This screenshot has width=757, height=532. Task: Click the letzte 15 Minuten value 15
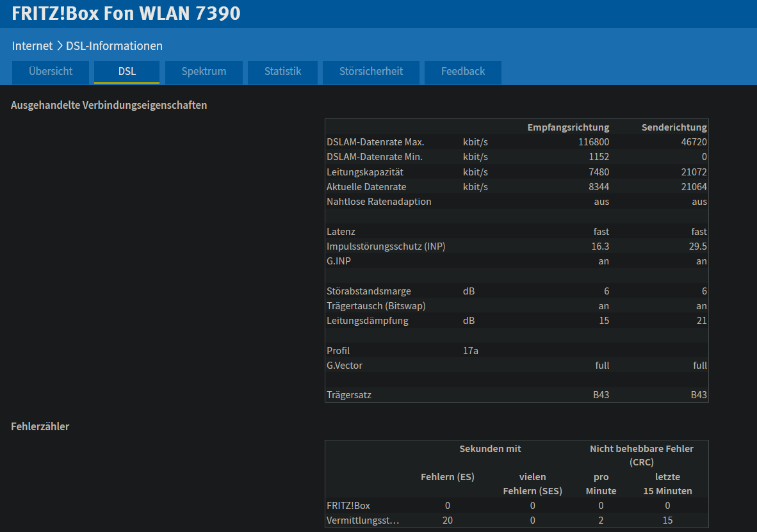(668, 520)
